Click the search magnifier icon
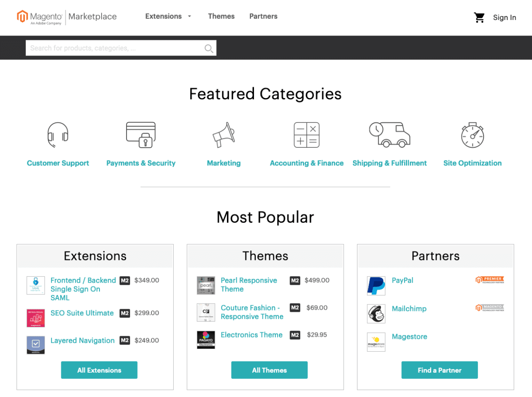532x397 pixels. [209, 48]
